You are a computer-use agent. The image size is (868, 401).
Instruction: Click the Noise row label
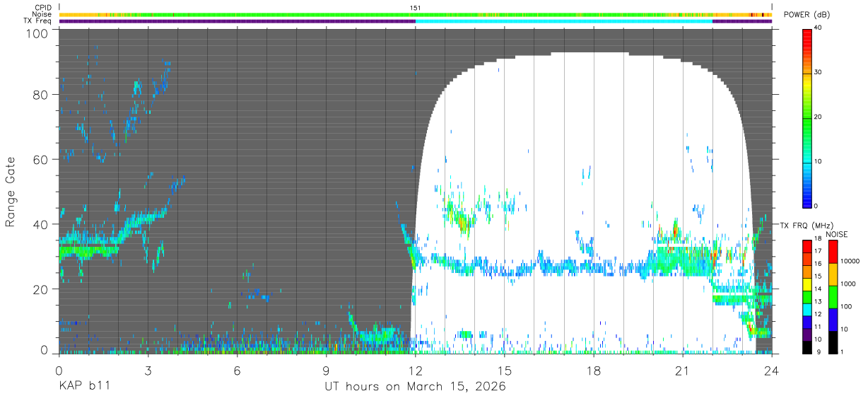[42, 14]
